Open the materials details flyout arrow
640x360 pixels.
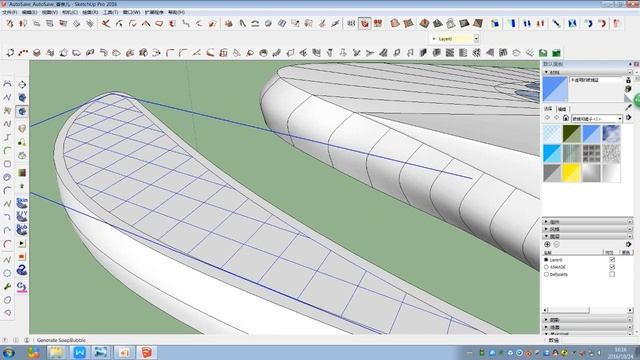[629, 118]
